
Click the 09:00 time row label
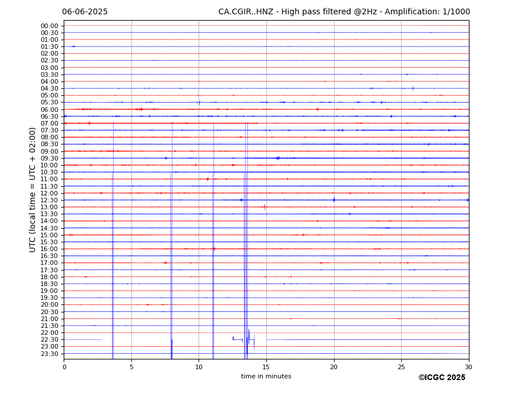49,151
